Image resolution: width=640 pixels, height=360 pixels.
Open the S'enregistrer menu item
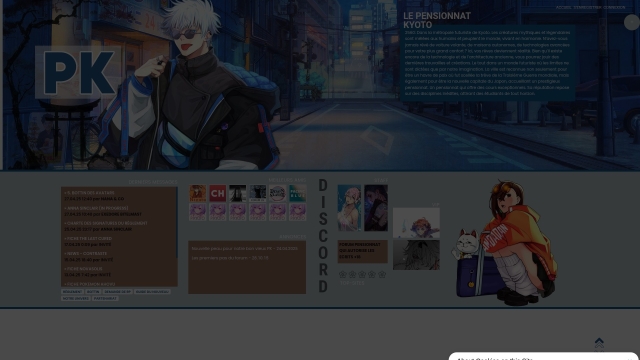[x=587, y=7]
